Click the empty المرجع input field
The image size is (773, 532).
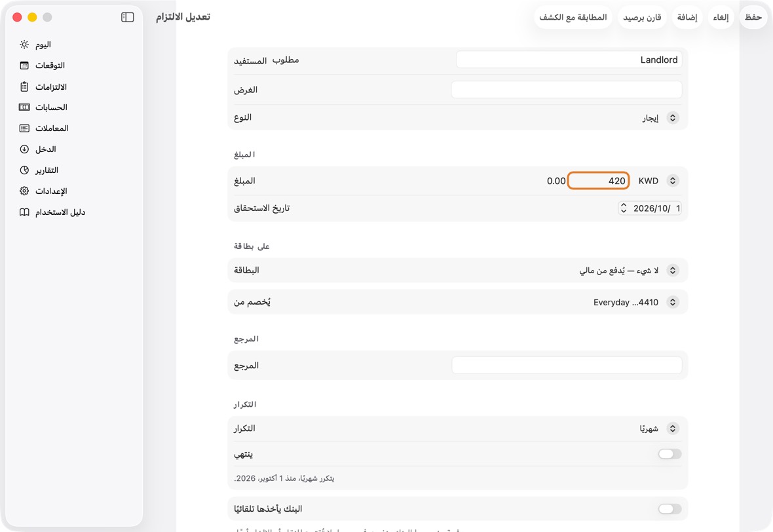pos(567,366)
